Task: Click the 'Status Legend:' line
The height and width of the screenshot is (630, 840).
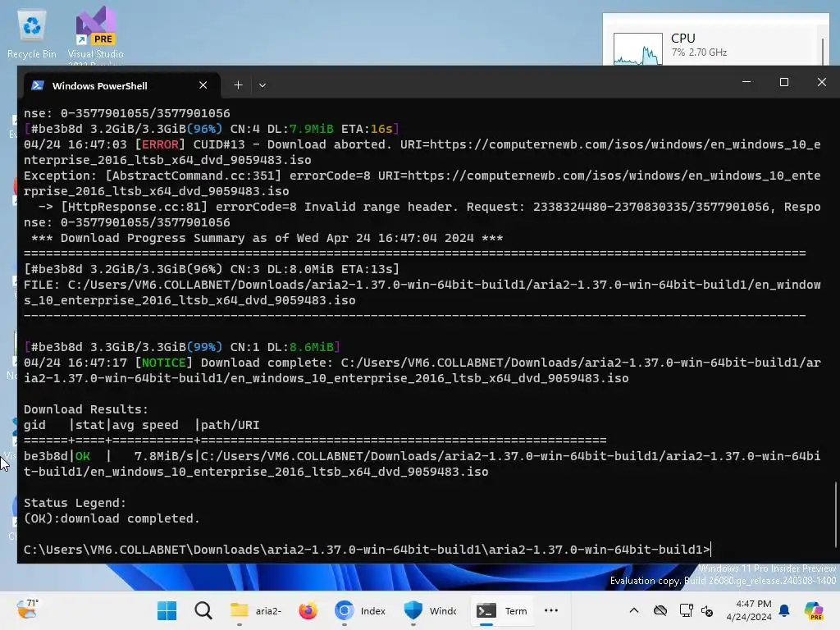Action: tap(75, 503)
